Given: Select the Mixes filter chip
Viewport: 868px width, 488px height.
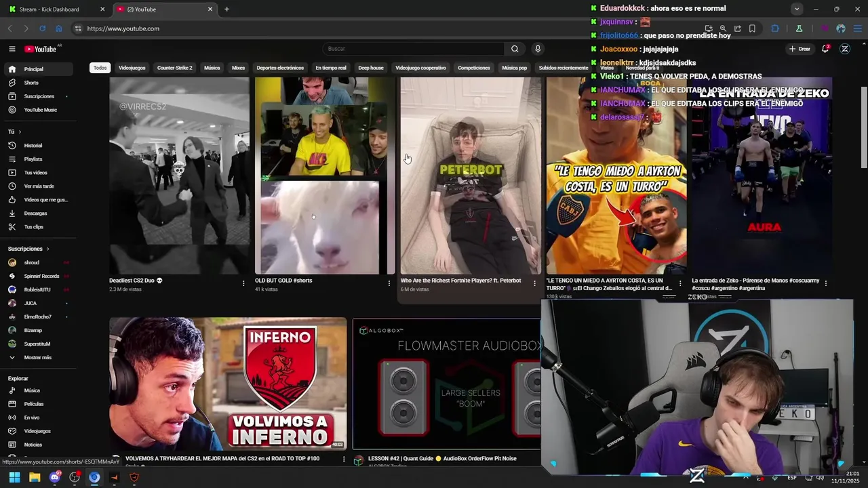Looking at the screenshot, I should coord(238,68).
